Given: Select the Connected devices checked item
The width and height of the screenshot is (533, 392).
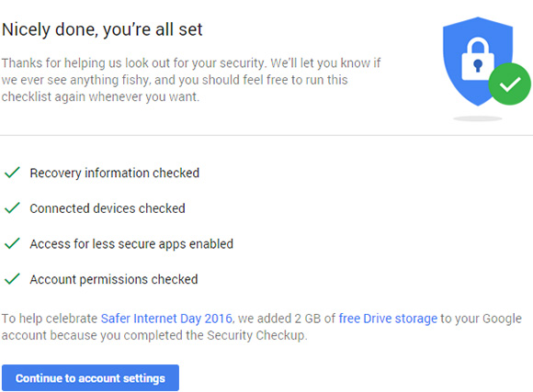Looking at the screenshot, I should (108, 208).
